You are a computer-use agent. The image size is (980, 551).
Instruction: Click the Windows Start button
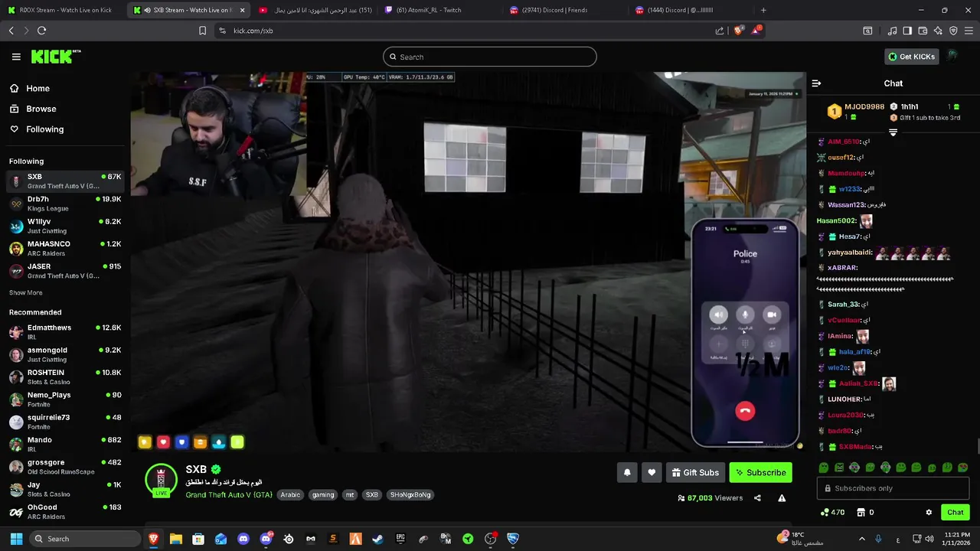click(x=15, y=539)
